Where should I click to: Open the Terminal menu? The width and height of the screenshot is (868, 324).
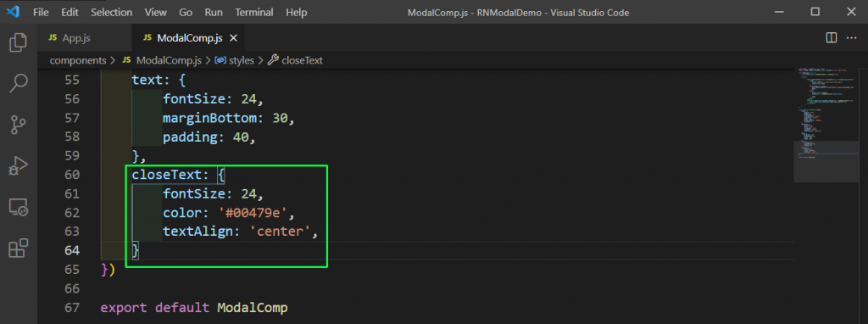[254, 12]
